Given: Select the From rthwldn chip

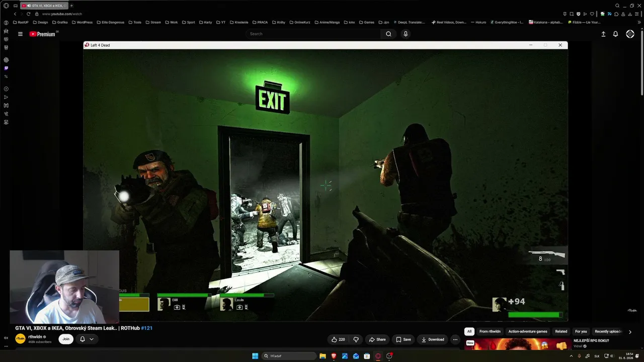Looking at the screenshot, I should [x=490, y=331].
